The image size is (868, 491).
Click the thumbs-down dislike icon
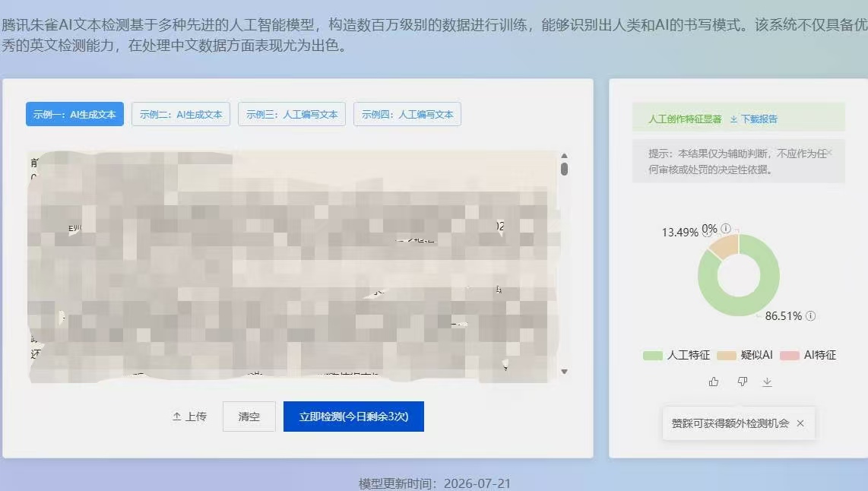point(743,382)
